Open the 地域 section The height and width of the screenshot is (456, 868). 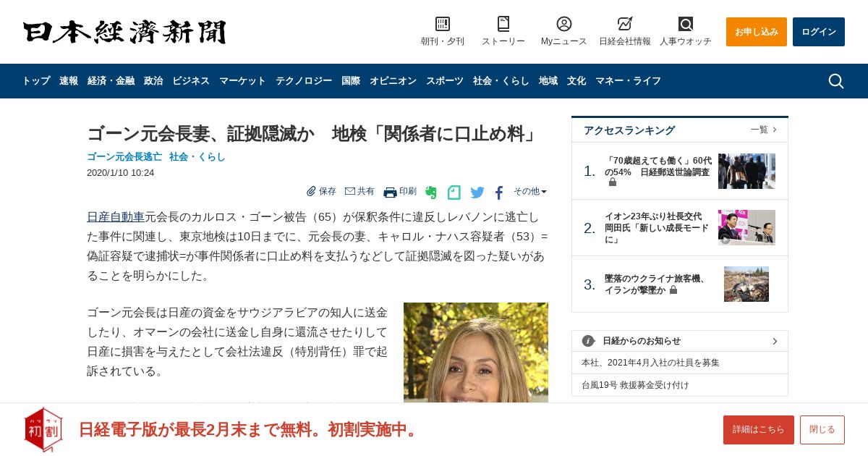(548, 81)
